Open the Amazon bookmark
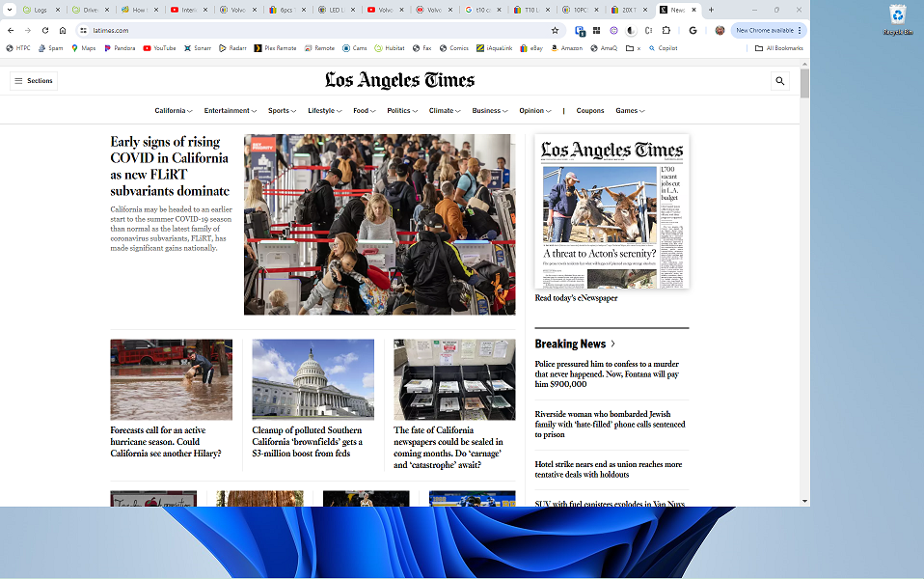The width and height of the screenshot is (924, 579). pos(567,48)
